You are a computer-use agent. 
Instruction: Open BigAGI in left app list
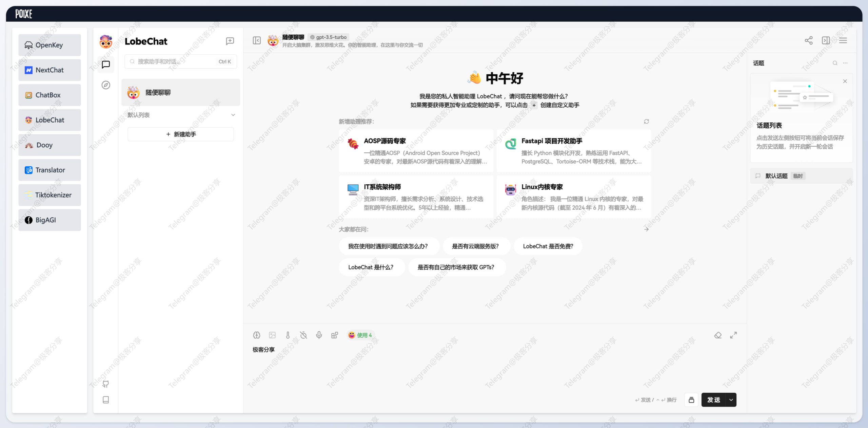coord(50,220)
